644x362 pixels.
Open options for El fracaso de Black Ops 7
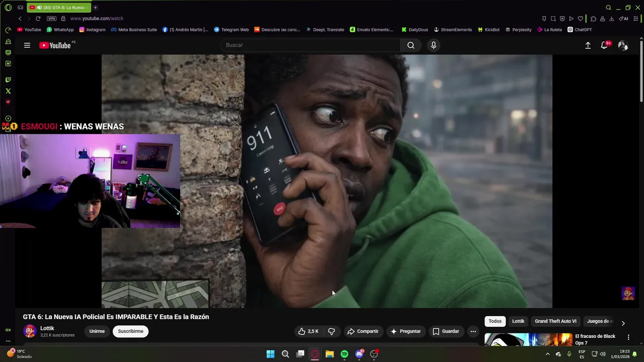pos(628,337)
